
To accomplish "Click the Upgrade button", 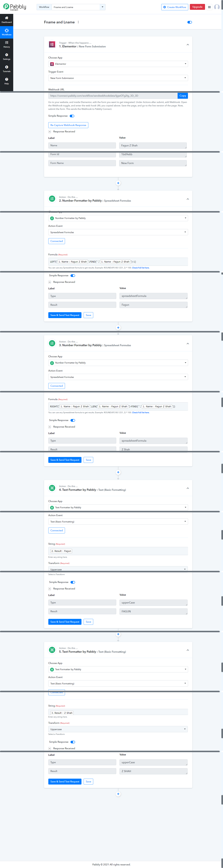I will 197,7.
